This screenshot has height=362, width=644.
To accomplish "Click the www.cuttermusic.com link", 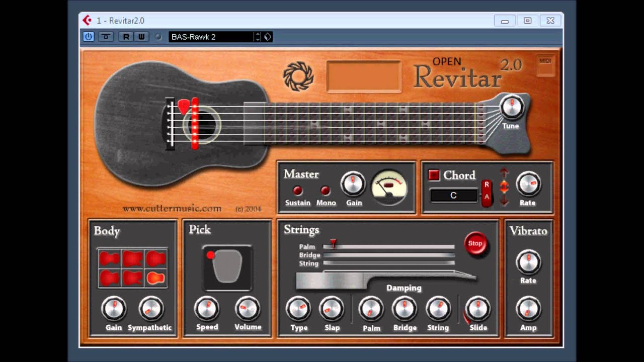I will (172, 208).
